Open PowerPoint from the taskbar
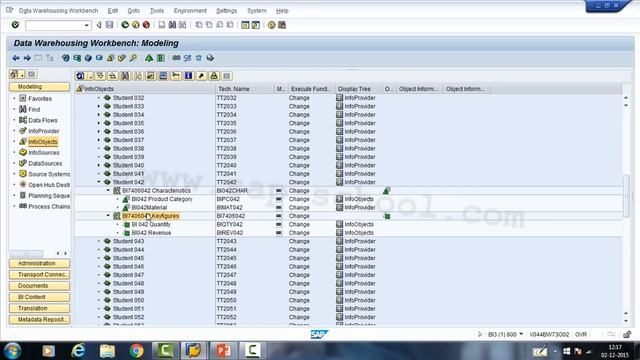 pos(223,351)
